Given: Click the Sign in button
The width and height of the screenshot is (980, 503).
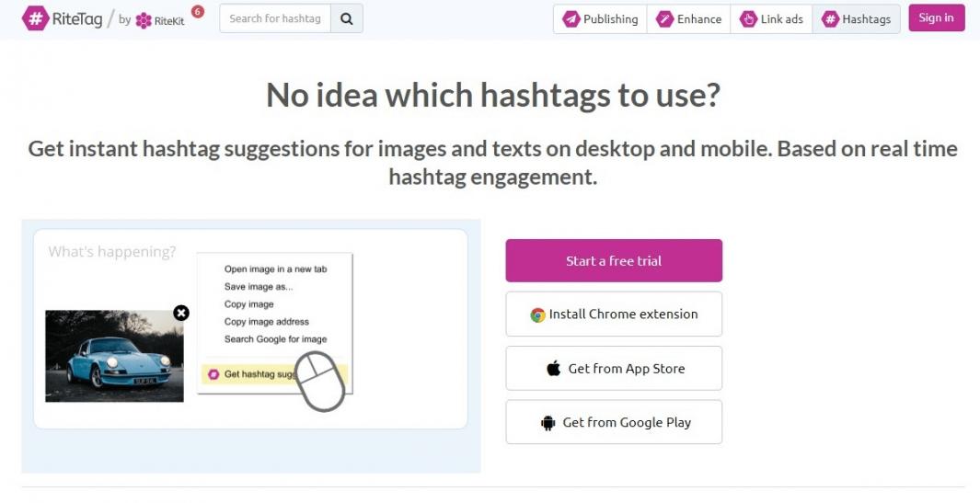Looking at the screenshot, I should pos(936,17).
